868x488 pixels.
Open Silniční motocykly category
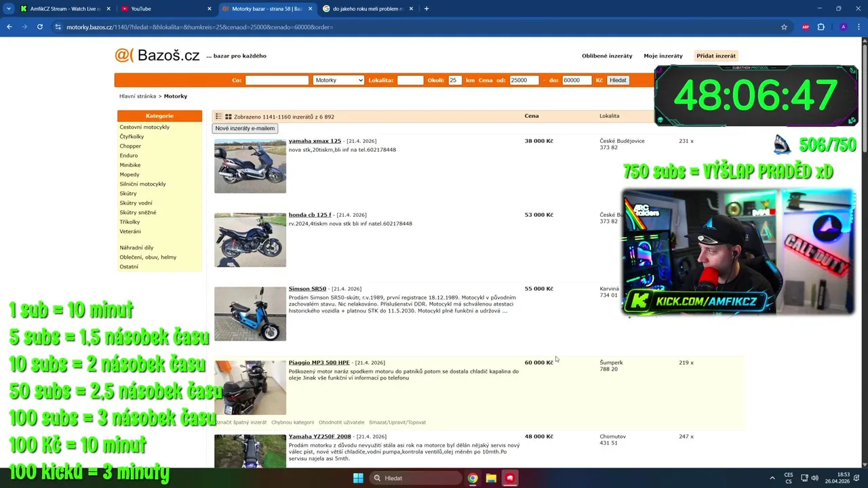(x=142, y=184)
